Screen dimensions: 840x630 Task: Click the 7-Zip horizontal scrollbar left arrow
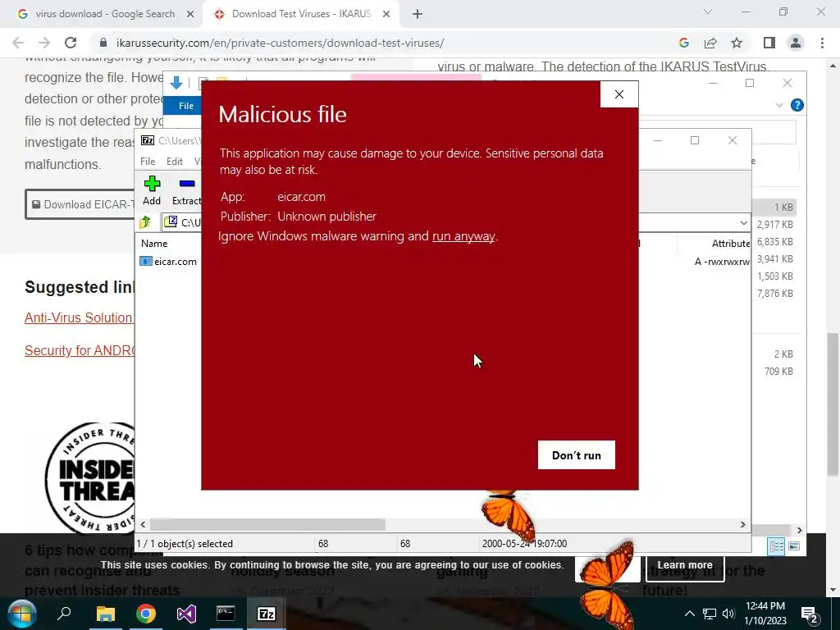[143, 524]
